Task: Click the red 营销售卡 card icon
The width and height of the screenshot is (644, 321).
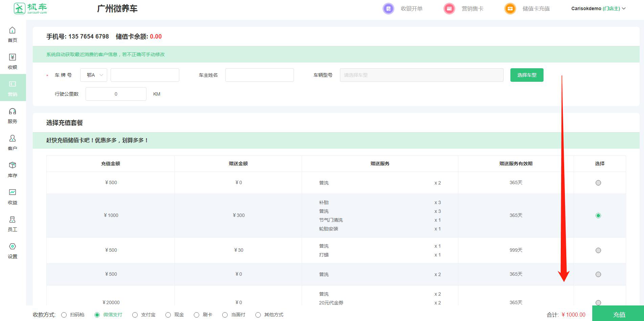Action: 449,9
